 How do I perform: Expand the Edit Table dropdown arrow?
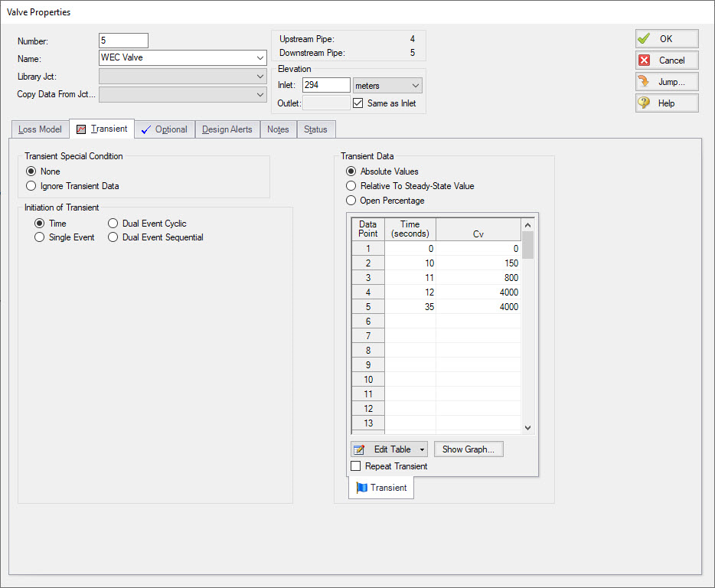coord(423,449)
